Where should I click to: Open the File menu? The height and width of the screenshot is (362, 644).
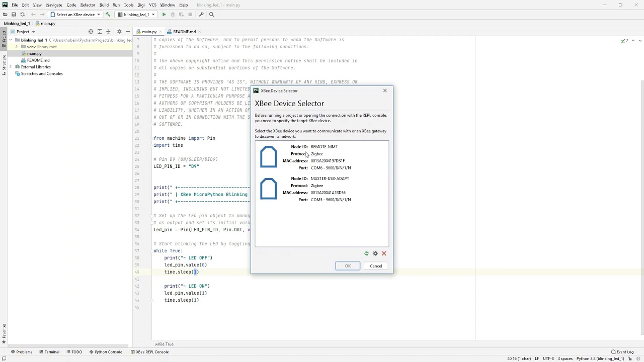tap(15, 5)
